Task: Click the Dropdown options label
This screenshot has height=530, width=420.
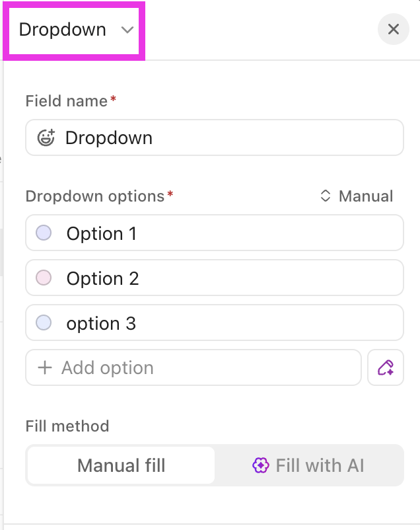Action: point(95,196)
